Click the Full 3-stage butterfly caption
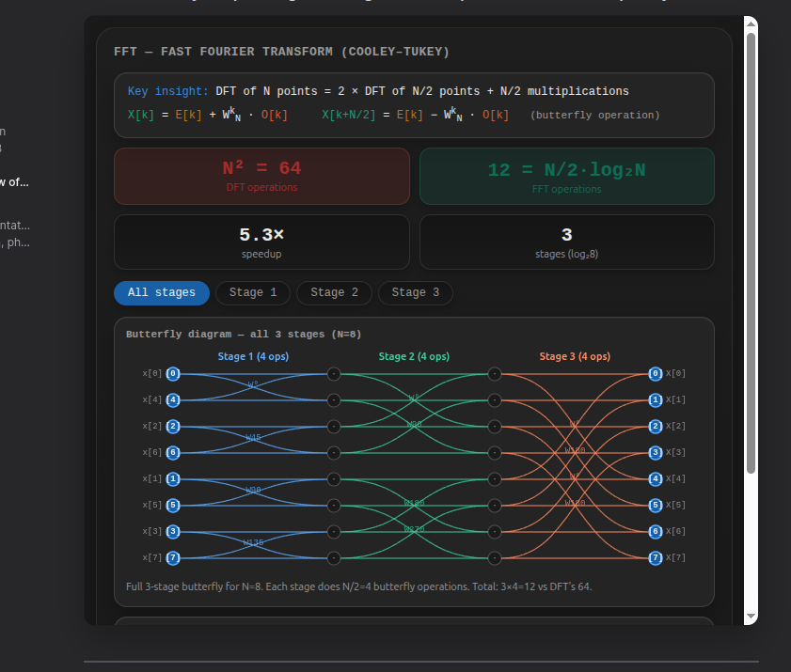This screenshot has width=791, height=672. click(358, 586)
